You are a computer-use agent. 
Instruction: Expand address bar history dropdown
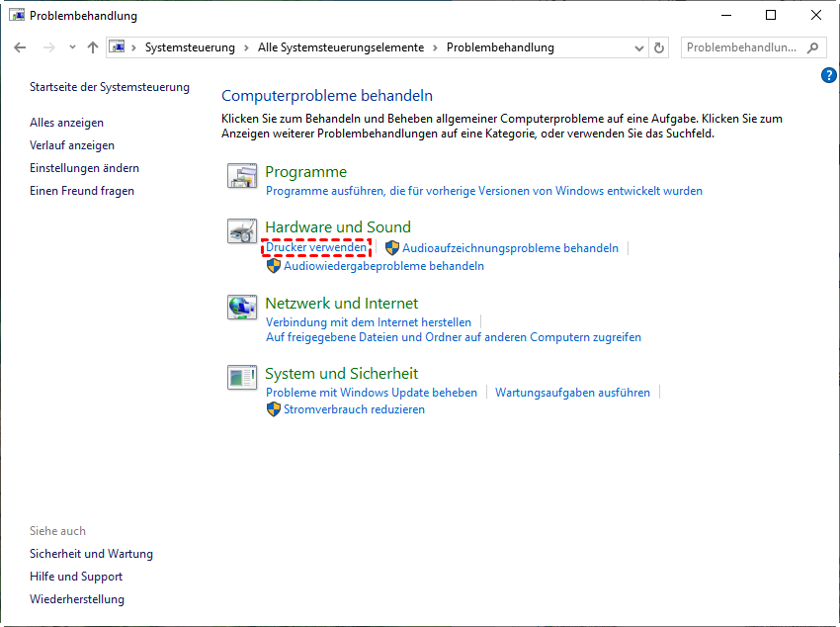(x=638, y=47)
